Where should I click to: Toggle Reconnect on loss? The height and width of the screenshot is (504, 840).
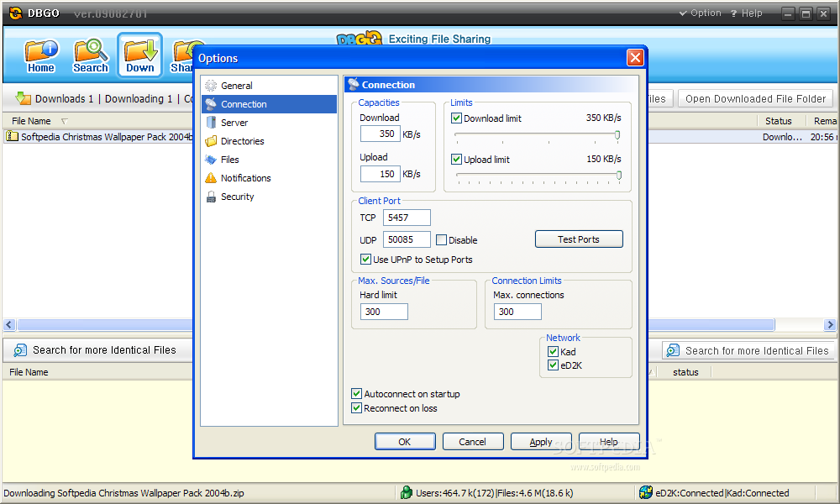356,408
